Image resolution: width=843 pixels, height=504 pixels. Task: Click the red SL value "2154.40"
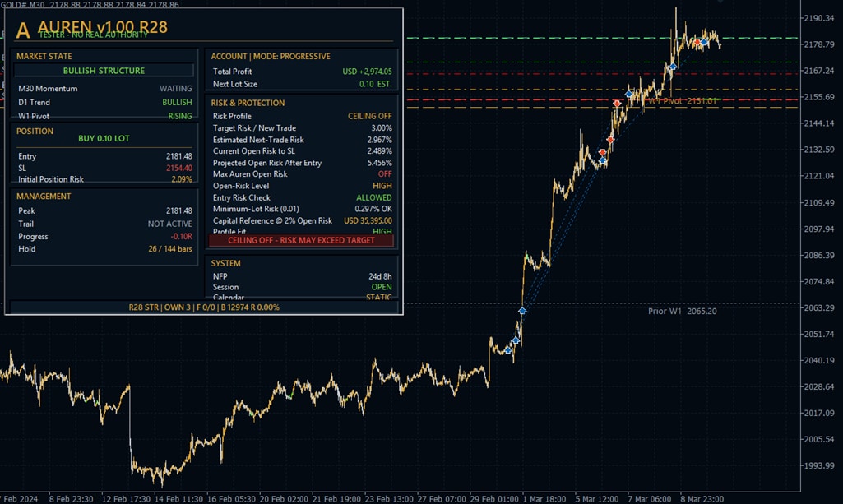pyautogui.click(x=179, y=169)
